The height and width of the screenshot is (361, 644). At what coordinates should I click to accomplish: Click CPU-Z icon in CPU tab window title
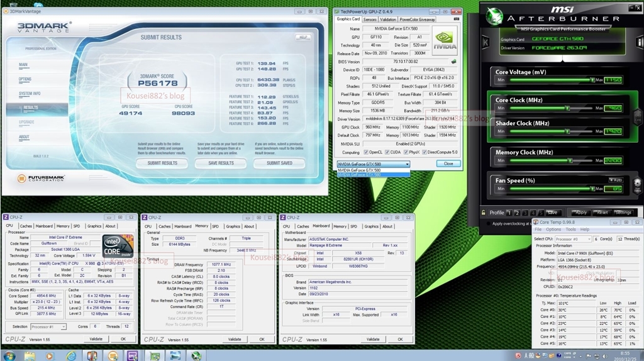tap(6, 217)
